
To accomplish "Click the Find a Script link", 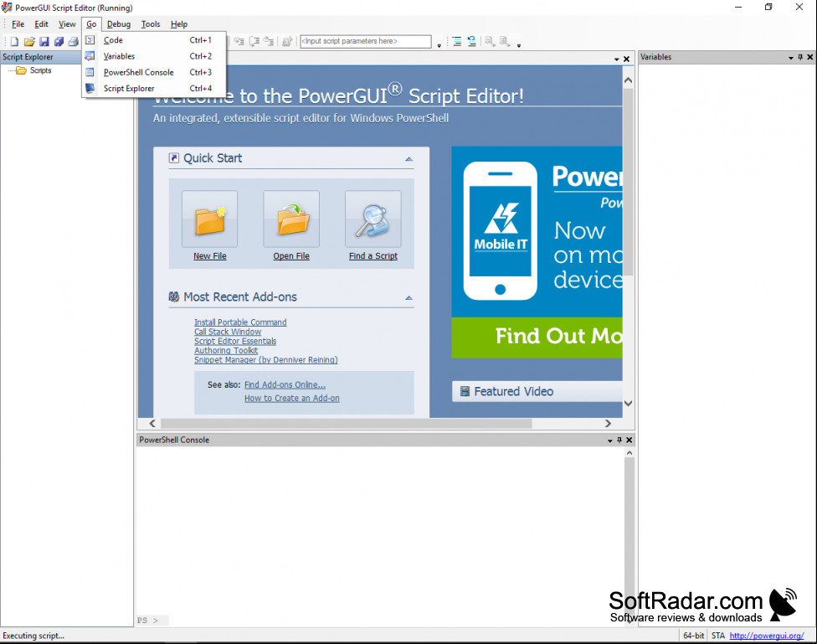I will tap(373, 256).
